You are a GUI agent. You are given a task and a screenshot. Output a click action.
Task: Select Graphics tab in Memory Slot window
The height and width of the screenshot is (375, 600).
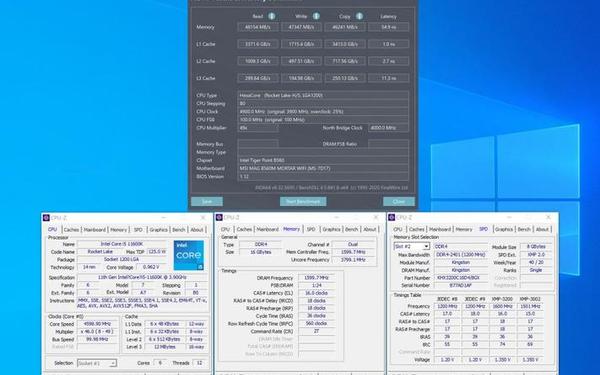504,229
